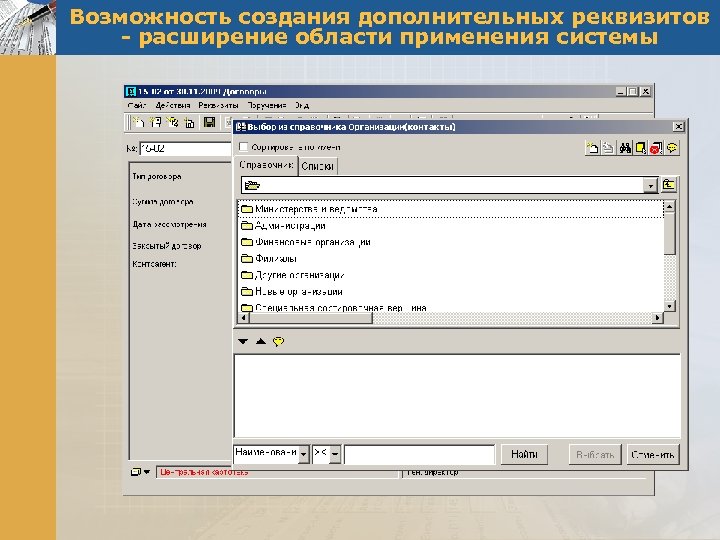Click the Дата рассмотрения label
The height and width of the screenshot is (540, 720).
point(169,225)
